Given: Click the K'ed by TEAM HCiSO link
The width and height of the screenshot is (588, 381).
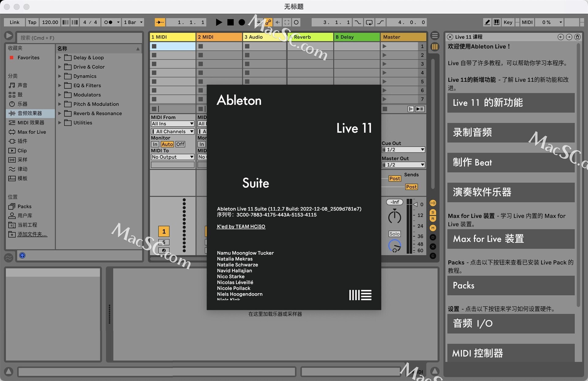Looking at the screenshot, I should pos(241,226).
